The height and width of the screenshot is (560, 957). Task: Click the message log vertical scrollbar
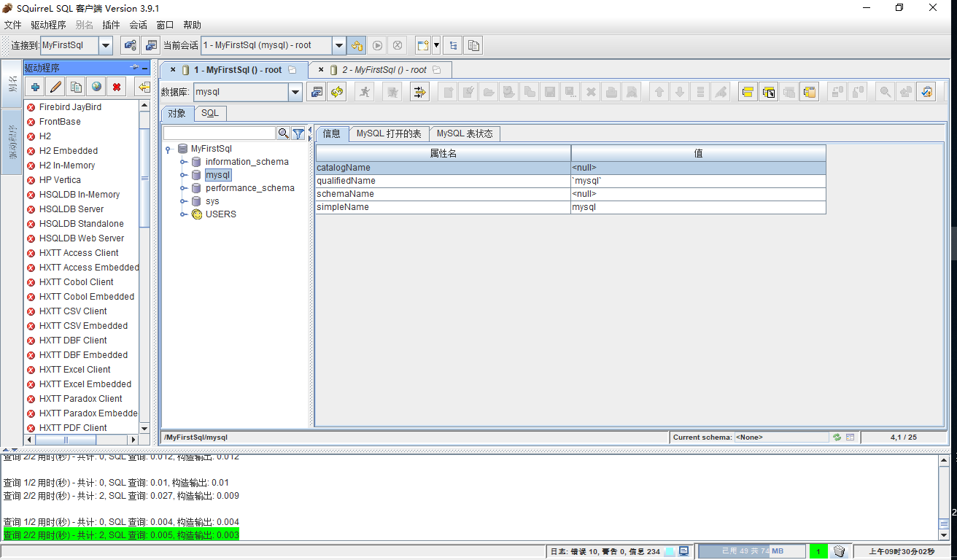click(x=944, y=497)
